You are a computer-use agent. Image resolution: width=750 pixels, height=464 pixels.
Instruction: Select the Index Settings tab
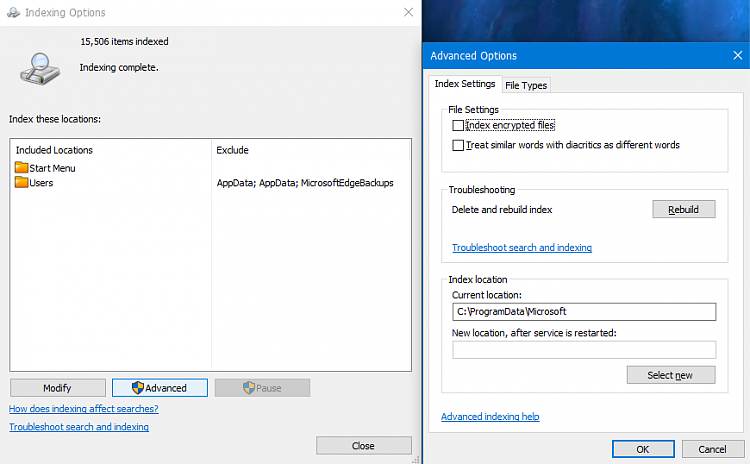464,84
